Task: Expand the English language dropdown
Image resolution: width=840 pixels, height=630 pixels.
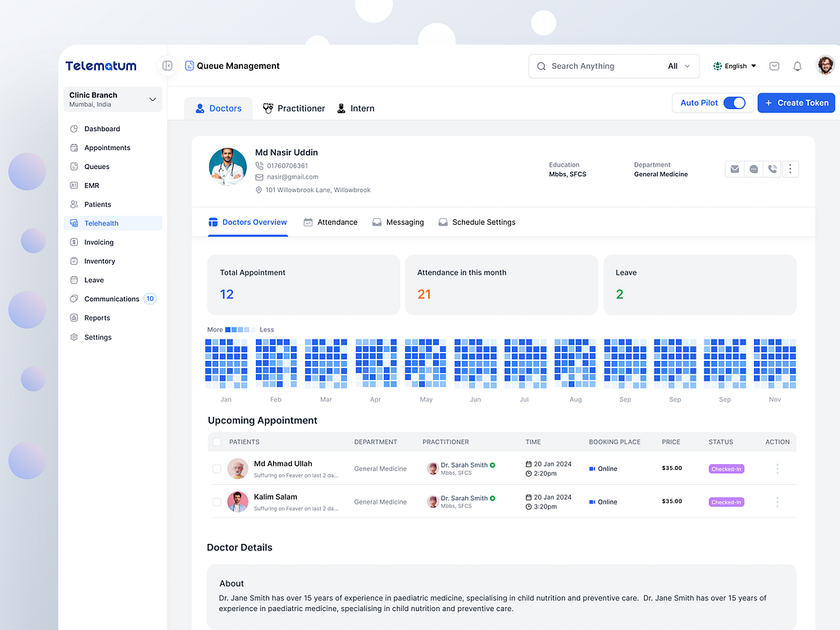Action: 733,66
